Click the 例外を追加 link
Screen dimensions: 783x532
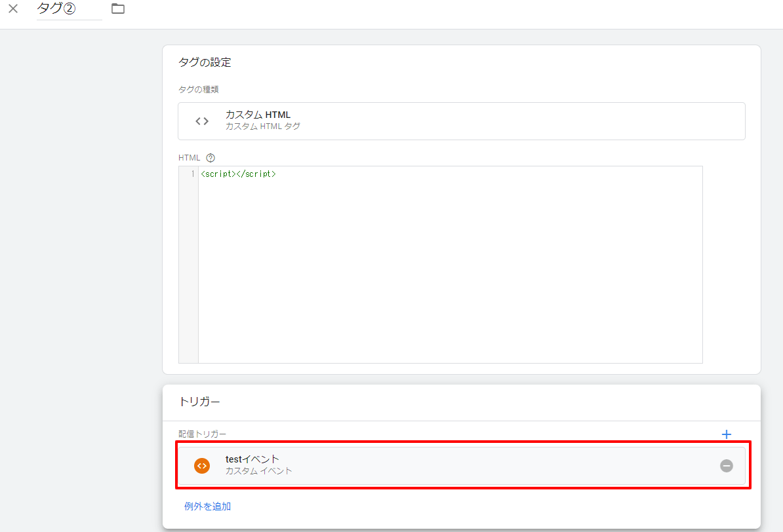(x=207, y=506)
